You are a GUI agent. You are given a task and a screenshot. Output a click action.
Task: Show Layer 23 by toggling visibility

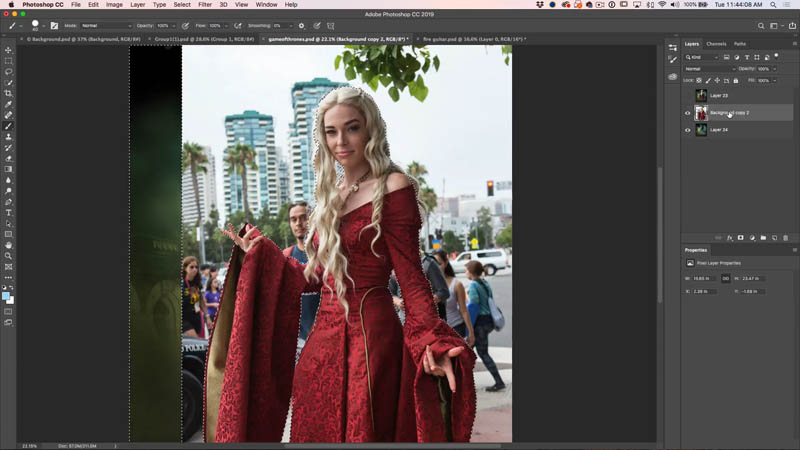687,95
